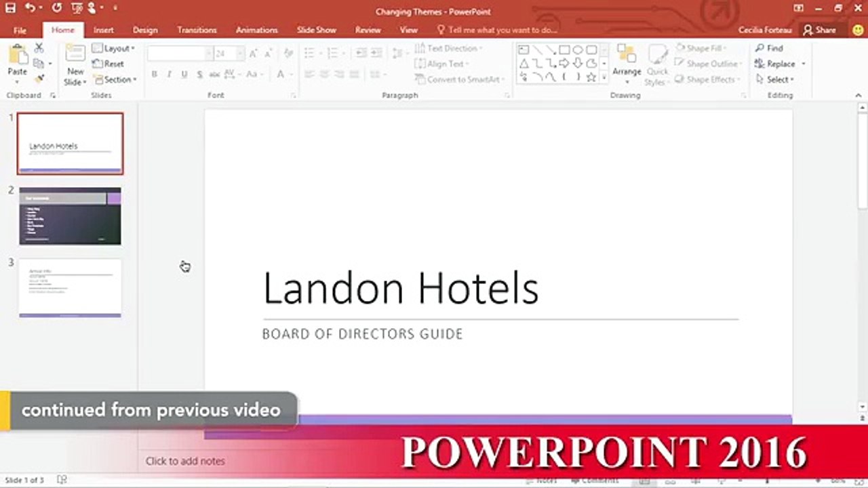
Task: Click to add notes field
Action: 185,461
